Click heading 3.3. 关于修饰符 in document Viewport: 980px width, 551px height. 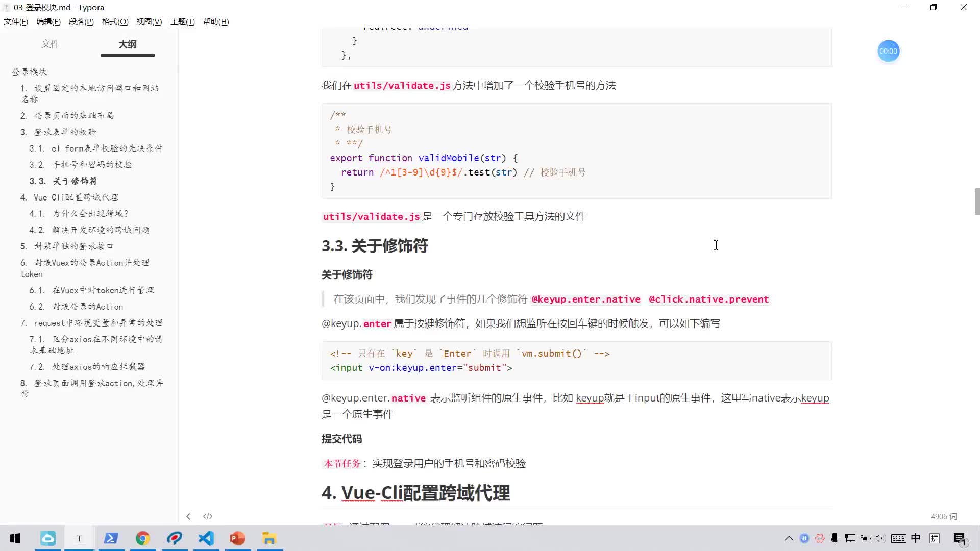coord(375,246)
